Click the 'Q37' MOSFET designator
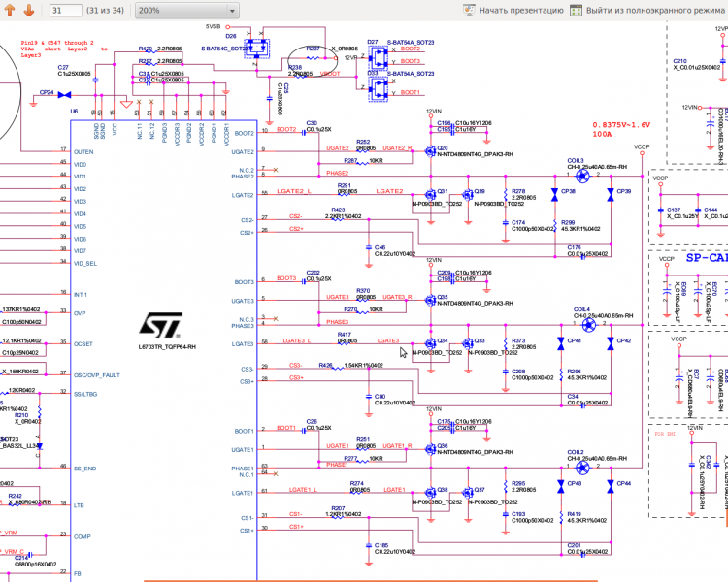This screenshot has height=582, width=728. 480,489
